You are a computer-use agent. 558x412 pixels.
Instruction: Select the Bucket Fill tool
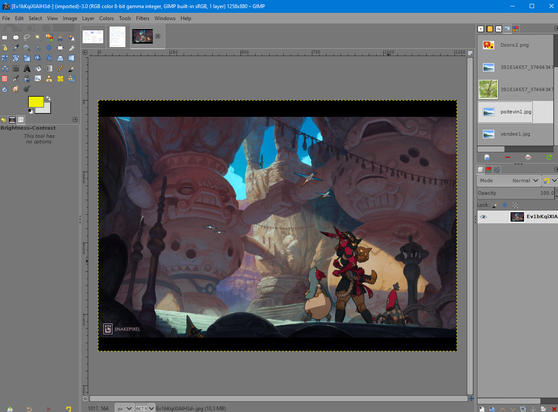pos(38,68)
